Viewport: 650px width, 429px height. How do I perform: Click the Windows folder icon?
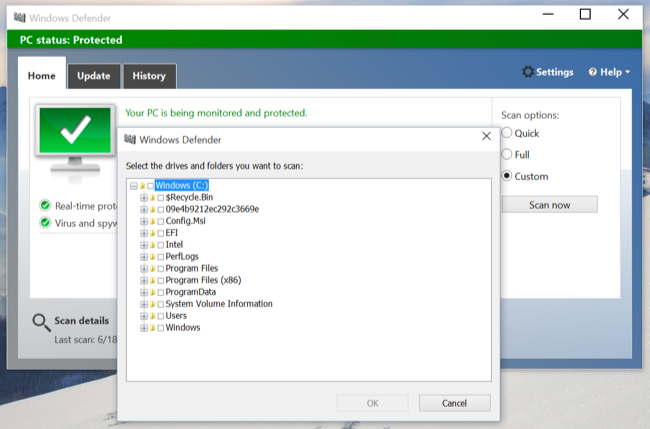pos(152,328)
